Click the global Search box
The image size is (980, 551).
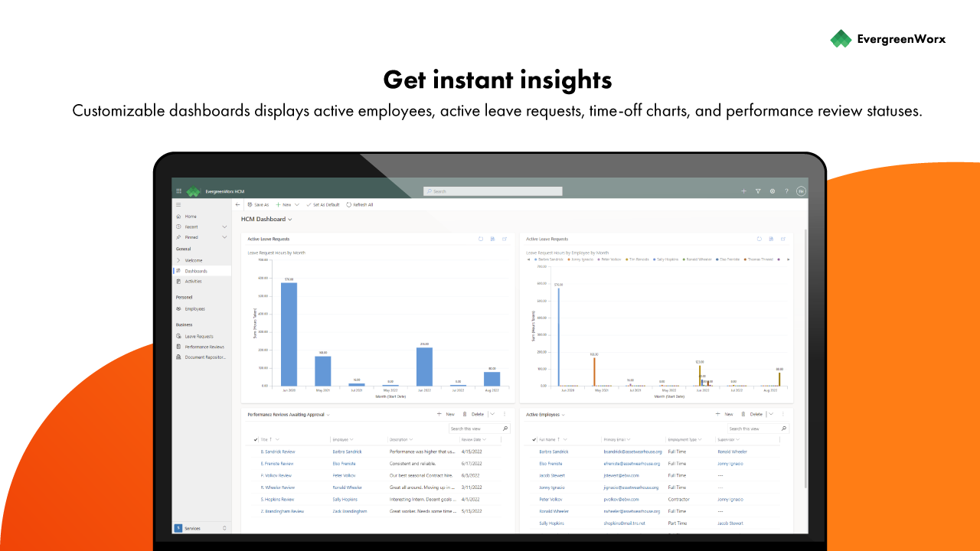(x=493, y=191)
